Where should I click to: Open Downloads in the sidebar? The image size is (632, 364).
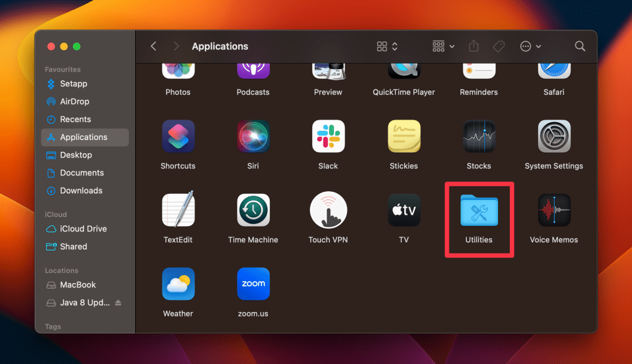(x=85, y=190)
